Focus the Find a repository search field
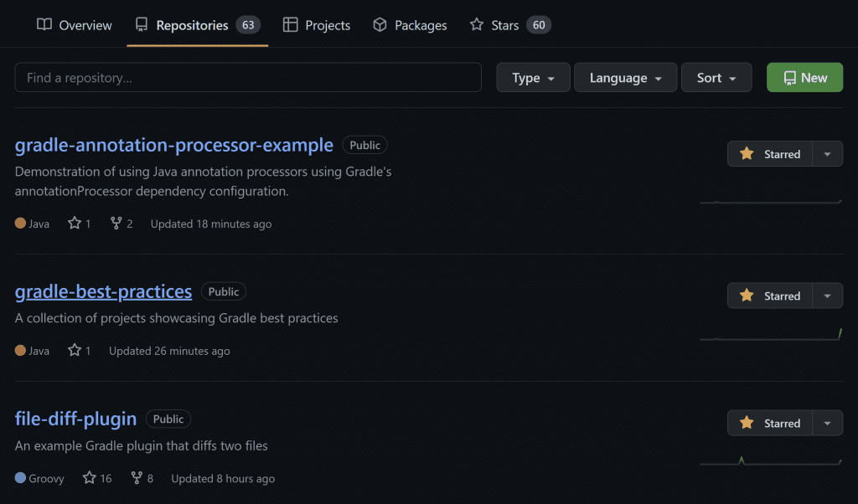 pos(248,78)
